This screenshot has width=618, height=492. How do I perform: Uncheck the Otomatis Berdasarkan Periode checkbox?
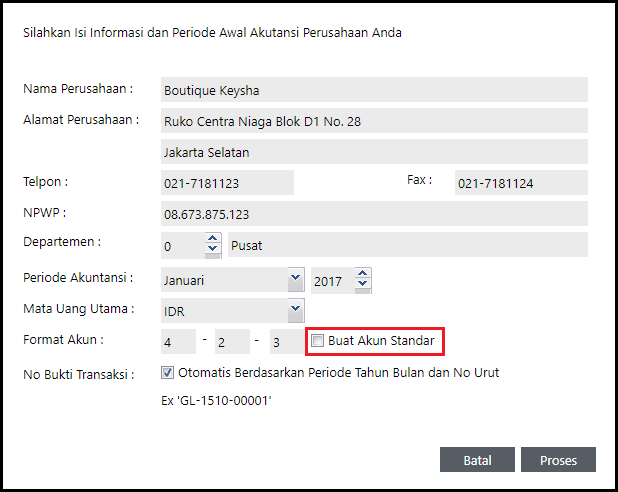(168, 373)
